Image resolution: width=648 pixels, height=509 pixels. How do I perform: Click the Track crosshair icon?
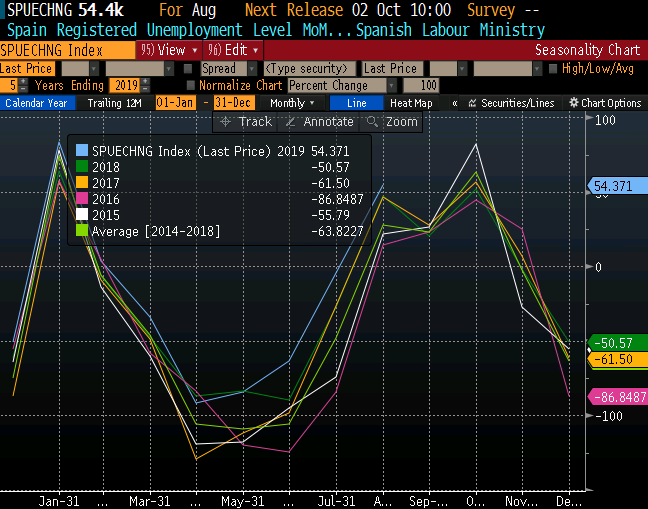[x=226, y=121]
